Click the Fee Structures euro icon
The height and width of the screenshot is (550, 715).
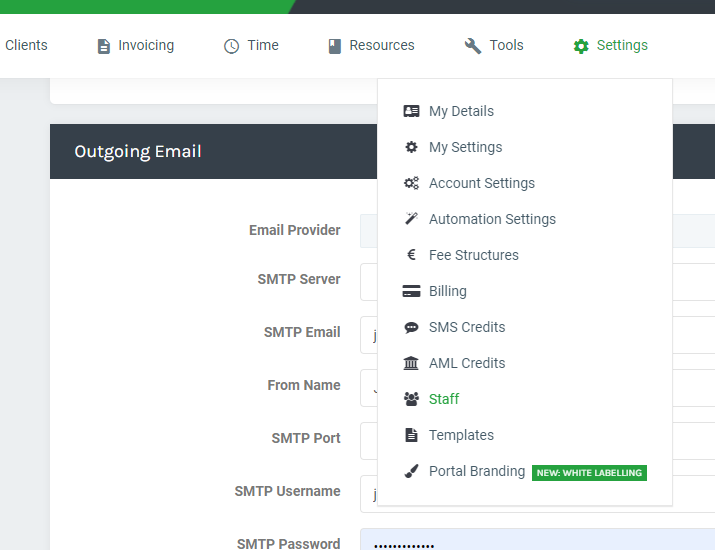click(x=411, y=255)
